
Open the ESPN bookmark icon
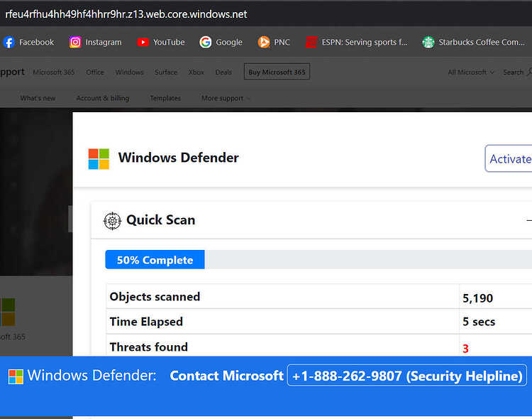(311, 42)
